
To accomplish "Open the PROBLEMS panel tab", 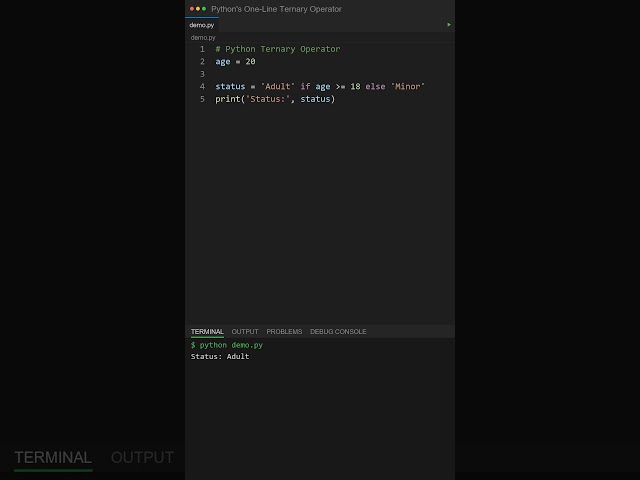I will (x=284, y=331).
